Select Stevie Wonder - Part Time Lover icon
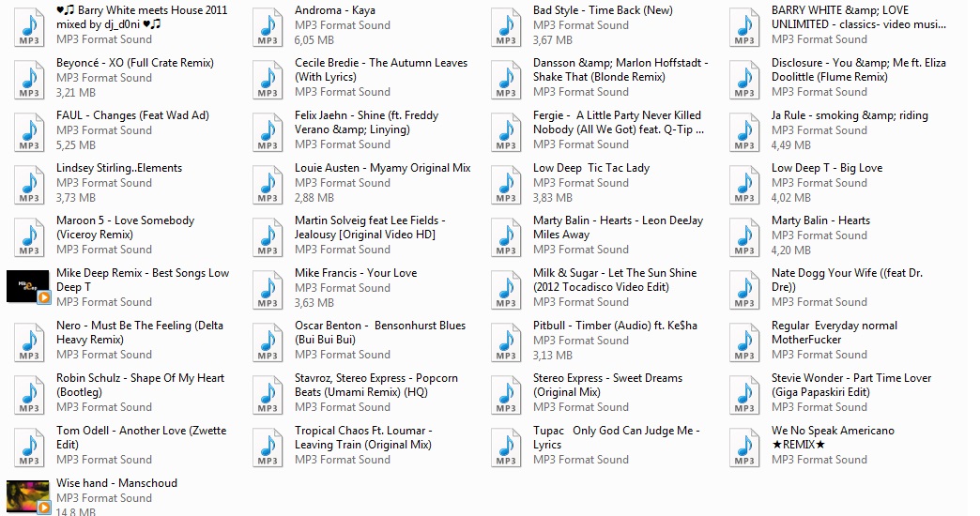This screenshot has width=980, height=516. [744, 395]
